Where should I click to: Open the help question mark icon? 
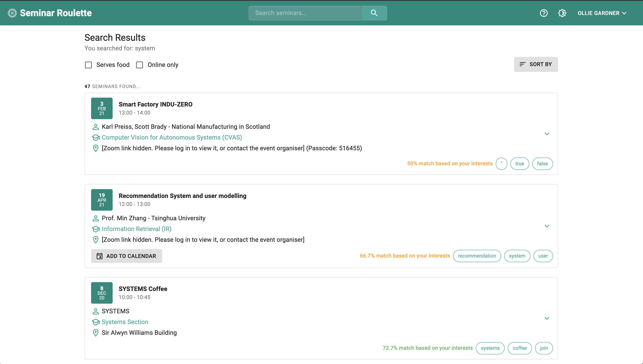click(x=544, y=13)
